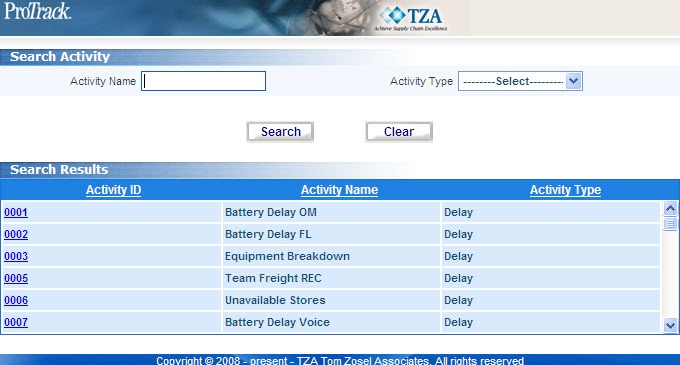Open activity 0002 link
This screenshot has height=365, width=680.
16,235
